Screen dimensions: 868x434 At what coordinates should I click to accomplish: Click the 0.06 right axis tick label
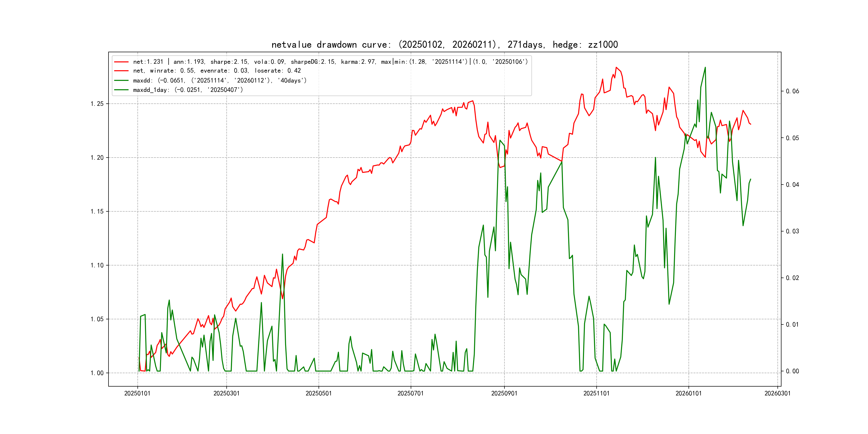[x=792, y=91]
